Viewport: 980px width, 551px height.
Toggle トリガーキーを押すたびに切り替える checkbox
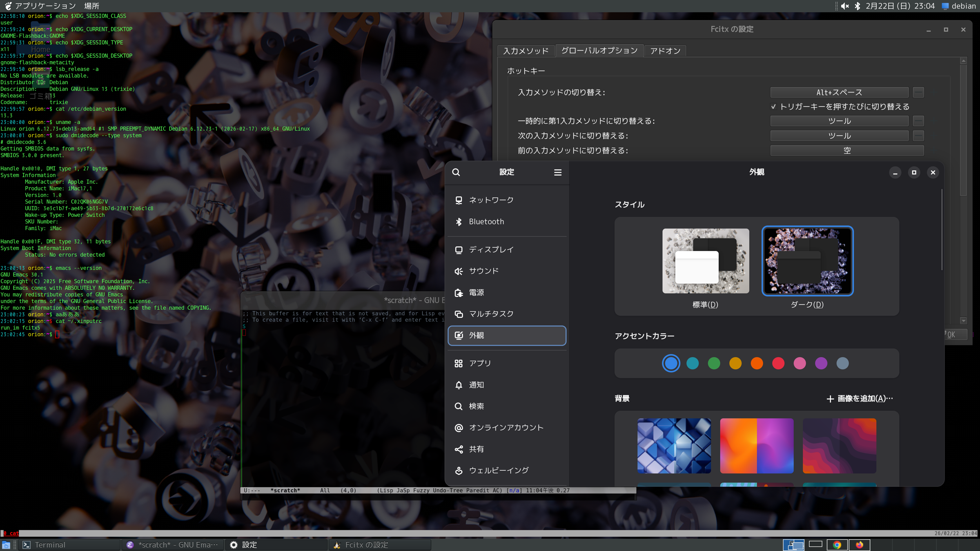click(773, 107)
